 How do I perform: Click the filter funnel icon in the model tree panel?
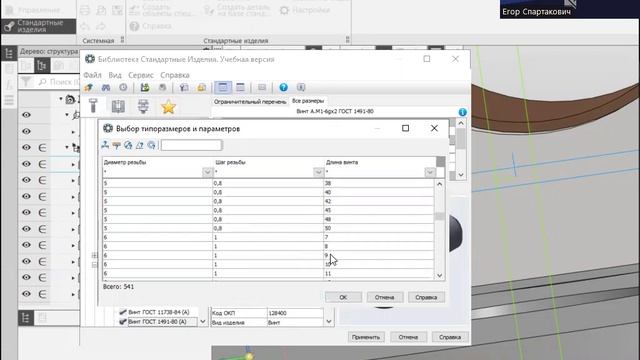(25, 82)
